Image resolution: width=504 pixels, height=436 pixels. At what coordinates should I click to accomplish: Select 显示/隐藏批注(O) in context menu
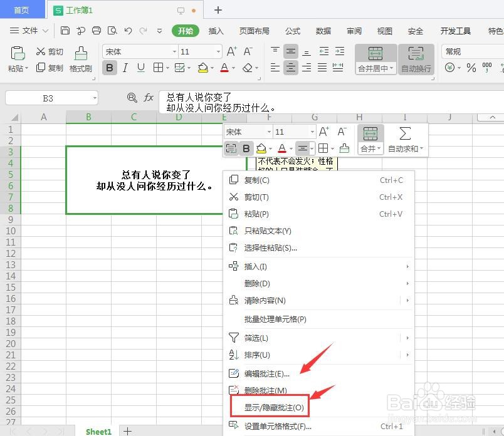[318, 407]
